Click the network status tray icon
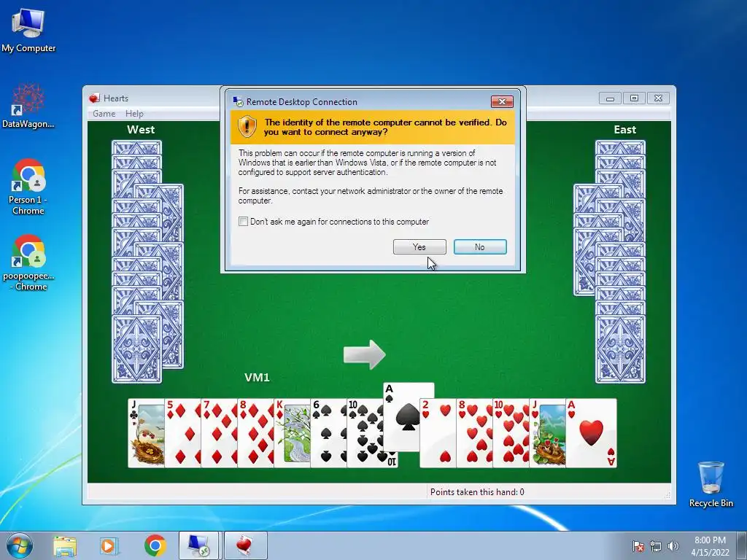Viewport: 747px width, 560px height. 656,546
